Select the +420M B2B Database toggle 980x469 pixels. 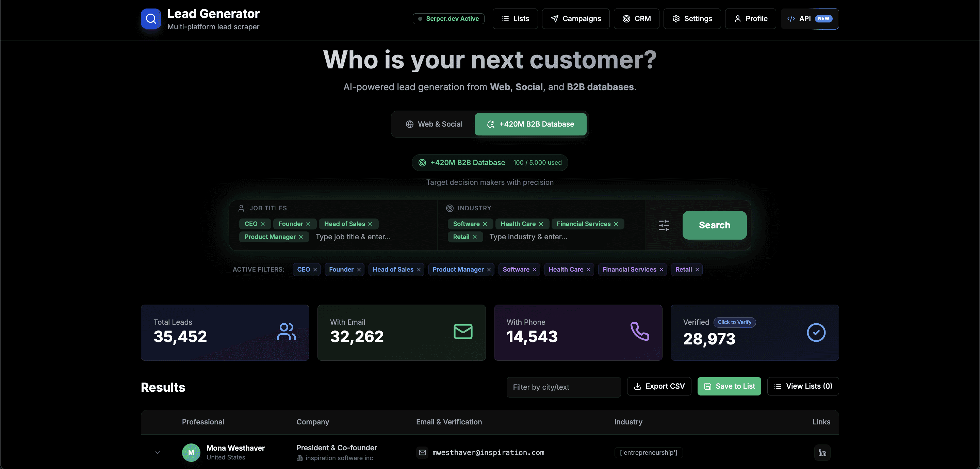pos(530,124)
